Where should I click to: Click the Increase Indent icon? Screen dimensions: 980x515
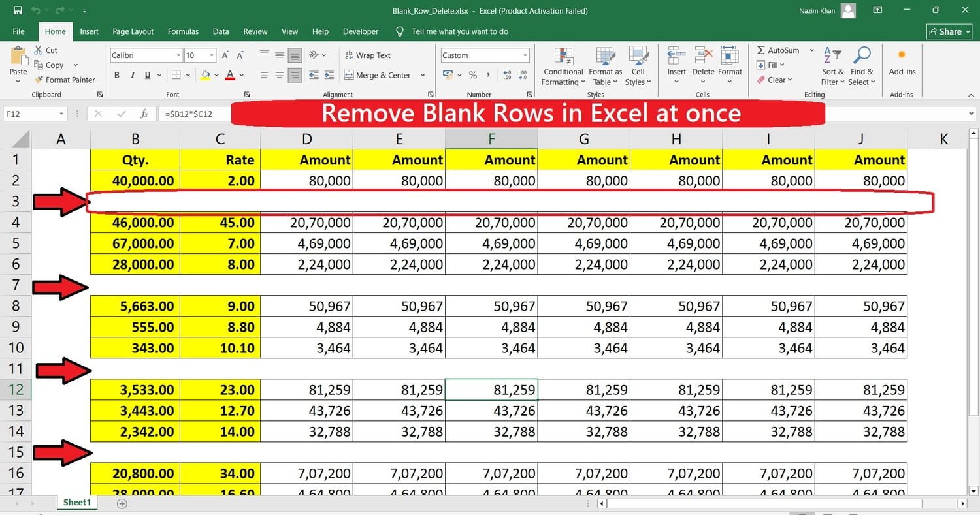[x=329, y=75]
